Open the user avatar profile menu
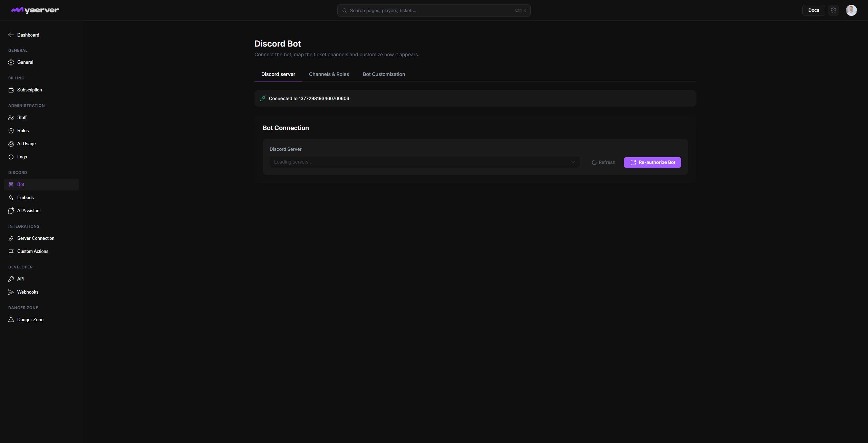868x443 pixels. pos(851,10)
